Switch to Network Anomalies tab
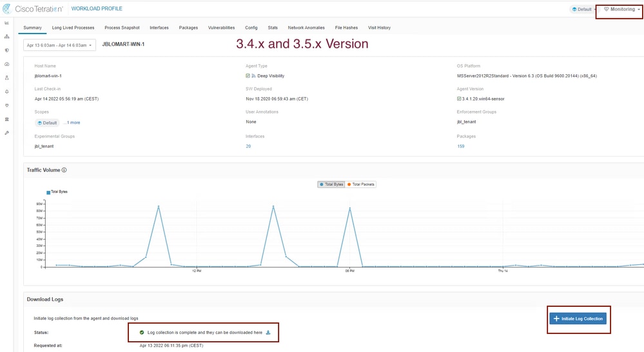Screen dimensions: 644x352 point(306,28)
